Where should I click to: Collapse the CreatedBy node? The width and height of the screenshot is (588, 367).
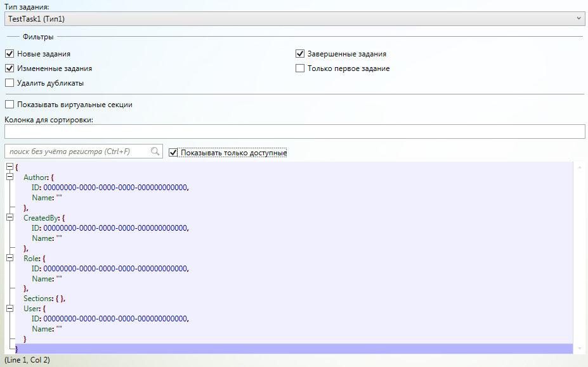(x=10, y=217)
